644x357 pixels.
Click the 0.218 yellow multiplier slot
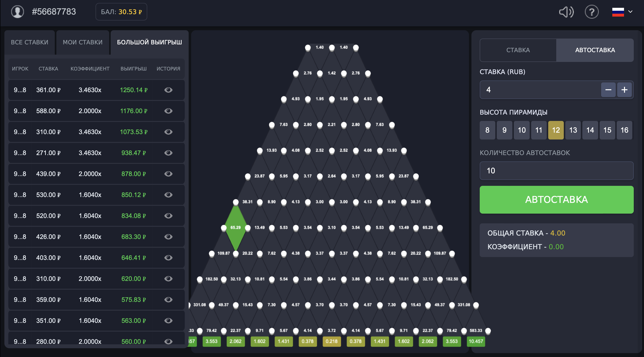332,341
